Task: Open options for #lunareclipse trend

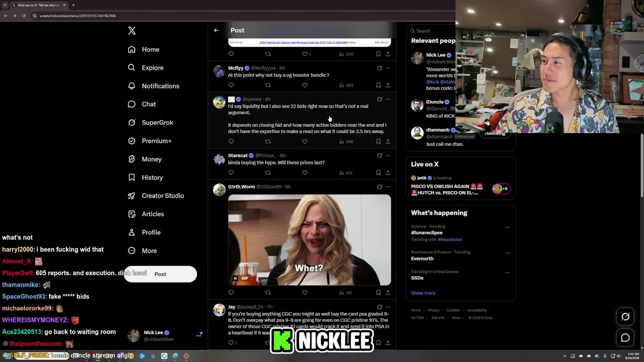Action: pyautogui.click(x=507, y=227)
